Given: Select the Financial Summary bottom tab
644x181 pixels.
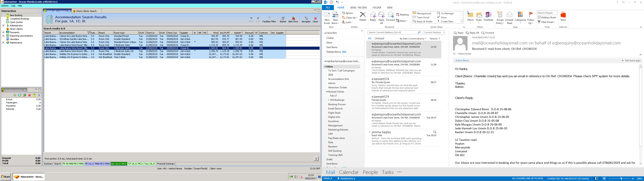Looking at the screenshot, I should 166,164.
